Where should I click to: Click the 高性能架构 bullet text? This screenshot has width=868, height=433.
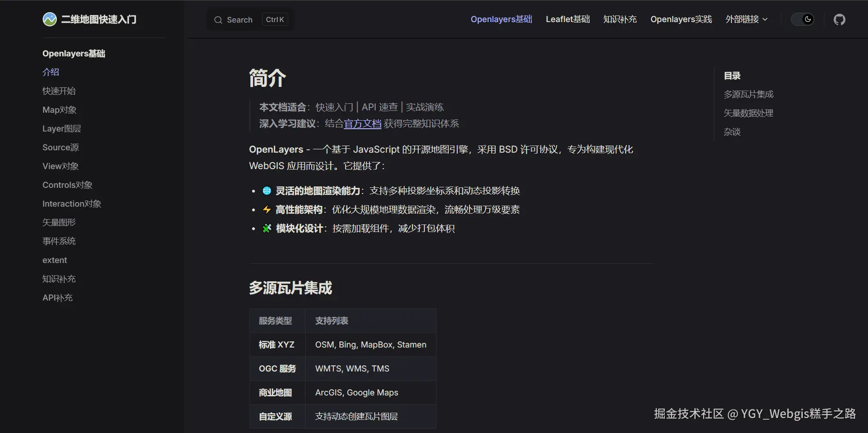[x=299, y=209]
